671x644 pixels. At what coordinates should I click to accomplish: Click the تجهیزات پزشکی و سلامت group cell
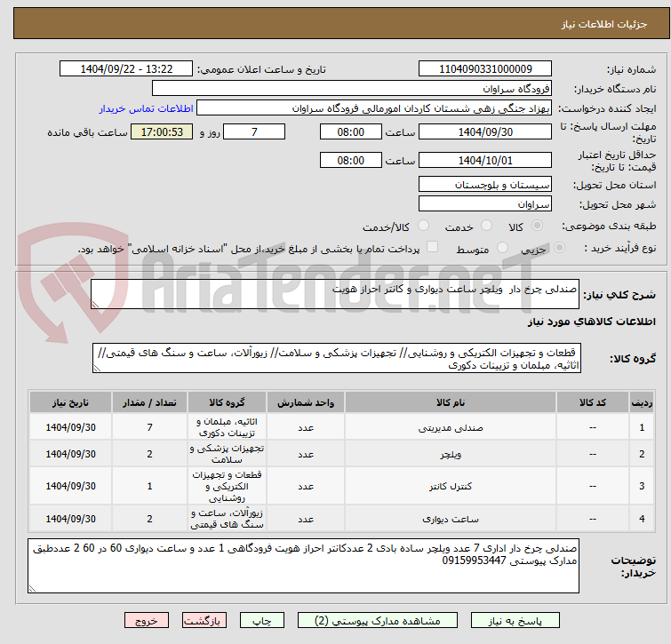point(227,454)
